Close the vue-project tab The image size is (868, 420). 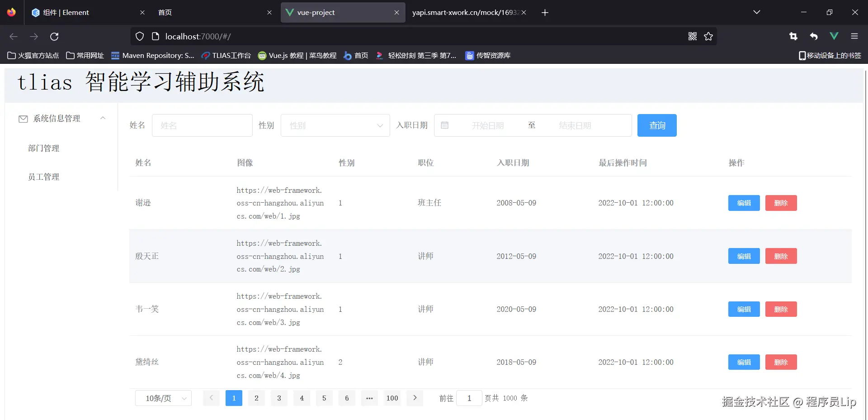click(396, 13)
